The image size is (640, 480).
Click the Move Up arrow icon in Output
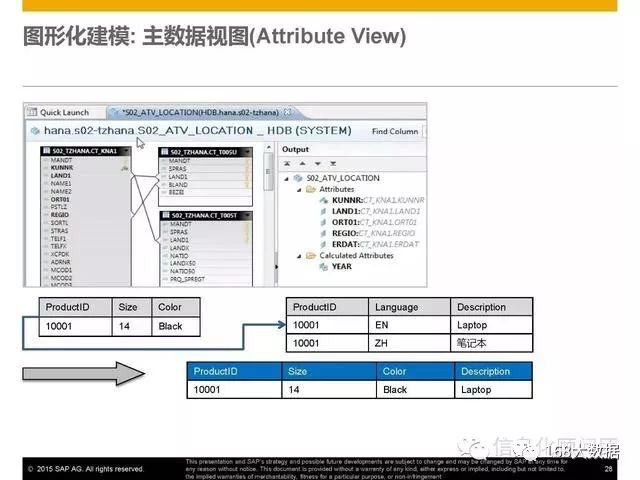(x=302, y=163)
